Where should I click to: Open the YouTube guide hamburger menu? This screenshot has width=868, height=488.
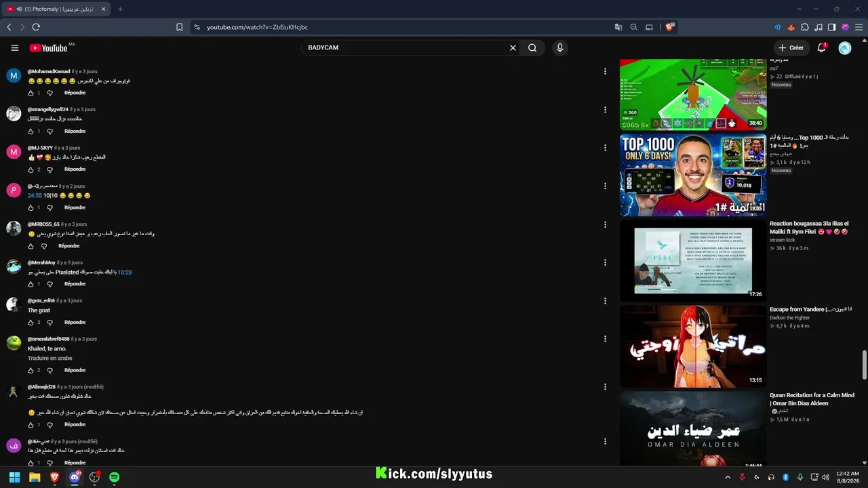(14, 47)
